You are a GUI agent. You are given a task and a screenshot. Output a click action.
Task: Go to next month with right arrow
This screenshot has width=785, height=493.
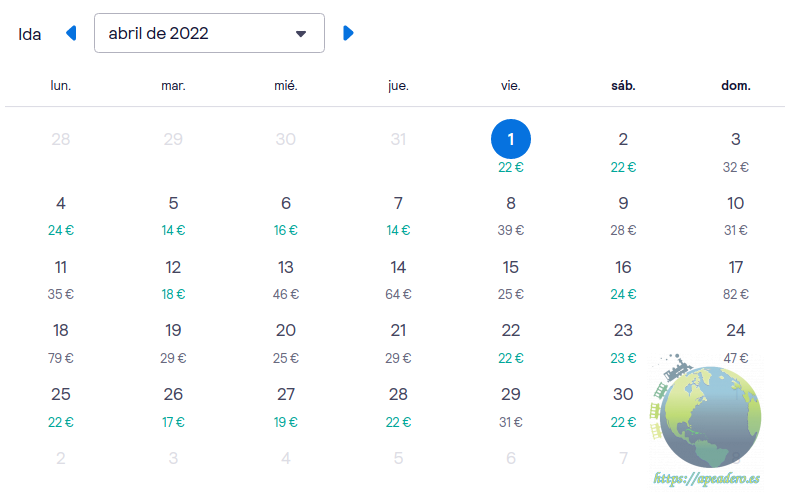point(348,33)
